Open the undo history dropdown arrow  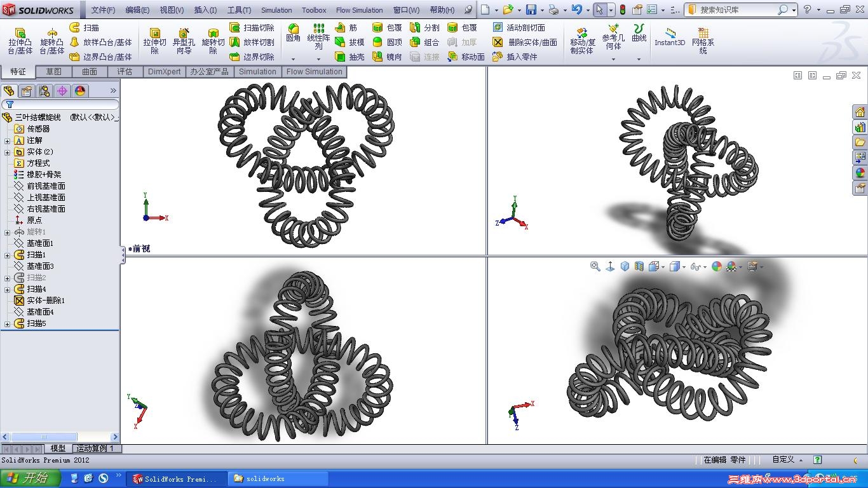[x=587, y=10]
